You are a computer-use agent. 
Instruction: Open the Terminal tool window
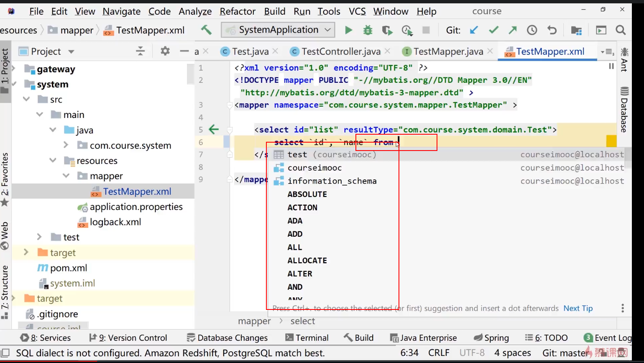tap(307, 338)
